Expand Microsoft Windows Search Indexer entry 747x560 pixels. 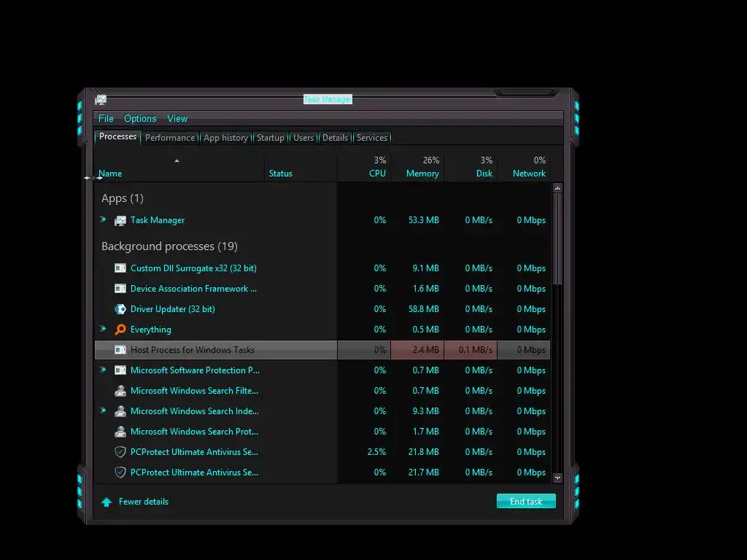103,410
